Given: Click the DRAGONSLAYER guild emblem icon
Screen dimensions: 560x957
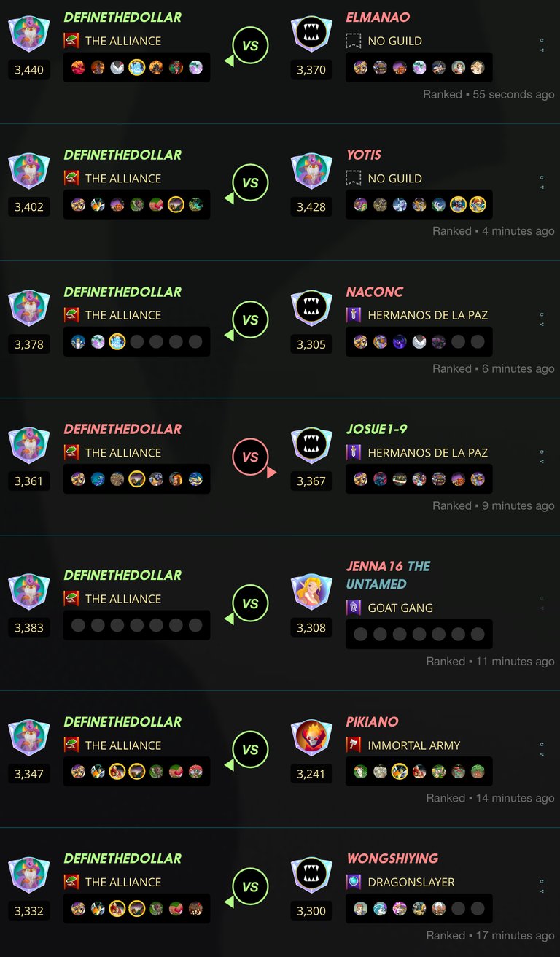Looking at the screenshot, I should [354, 882].
